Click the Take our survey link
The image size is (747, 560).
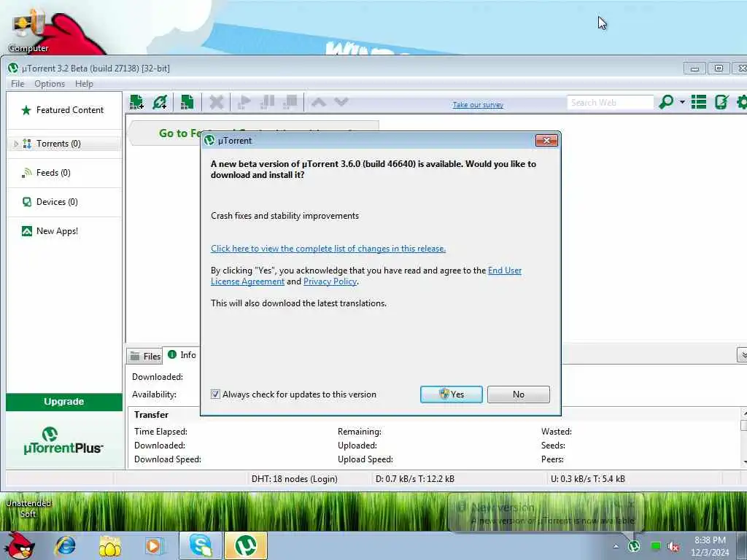point(478,105)
